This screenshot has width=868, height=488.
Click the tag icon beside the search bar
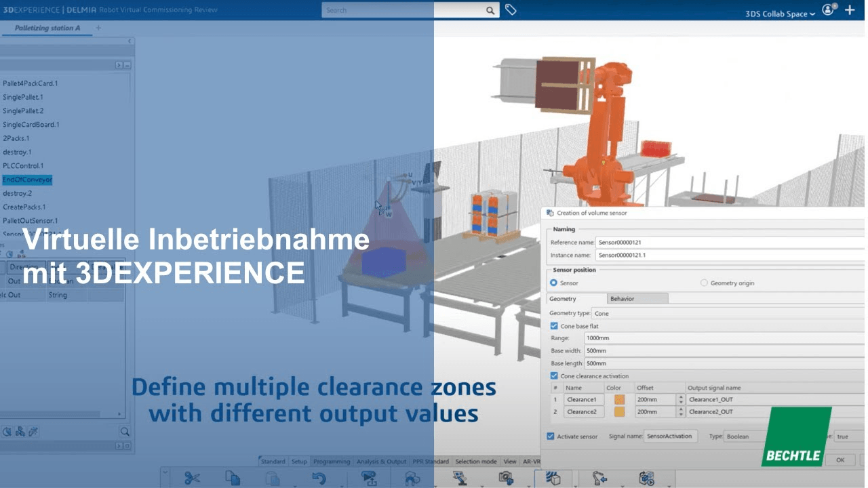pyautogui.click(x=511, y=10)
